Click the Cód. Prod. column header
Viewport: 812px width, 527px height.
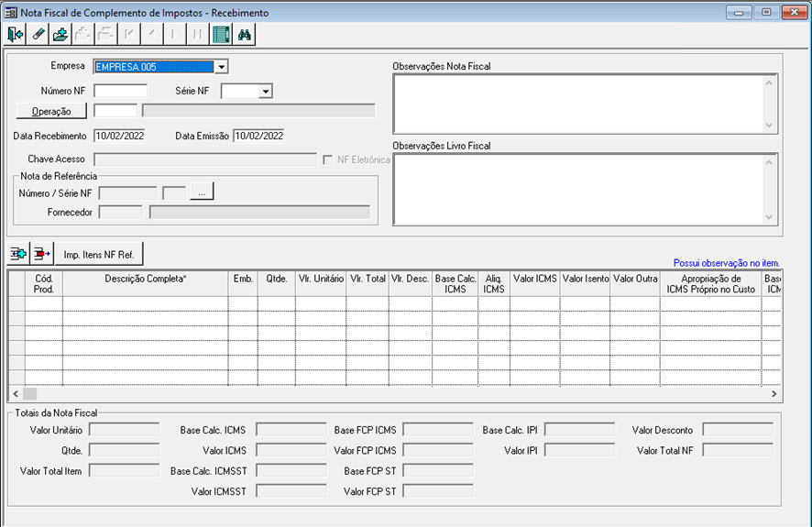43,284
